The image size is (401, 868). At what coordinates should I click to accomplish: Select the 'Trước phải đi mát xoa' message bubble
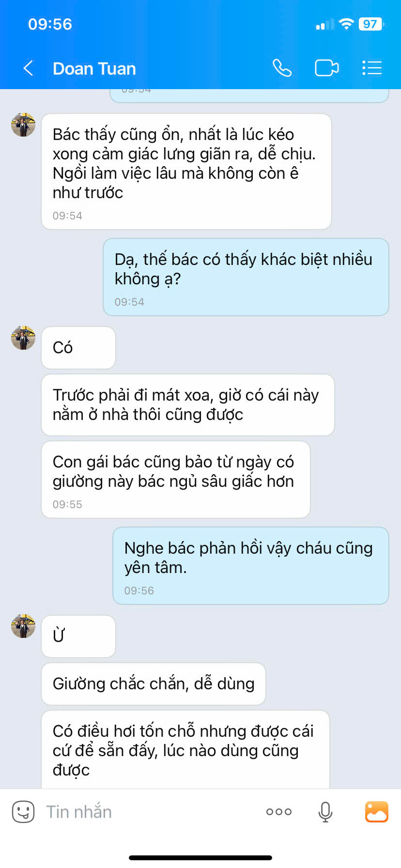coord(188,405)
